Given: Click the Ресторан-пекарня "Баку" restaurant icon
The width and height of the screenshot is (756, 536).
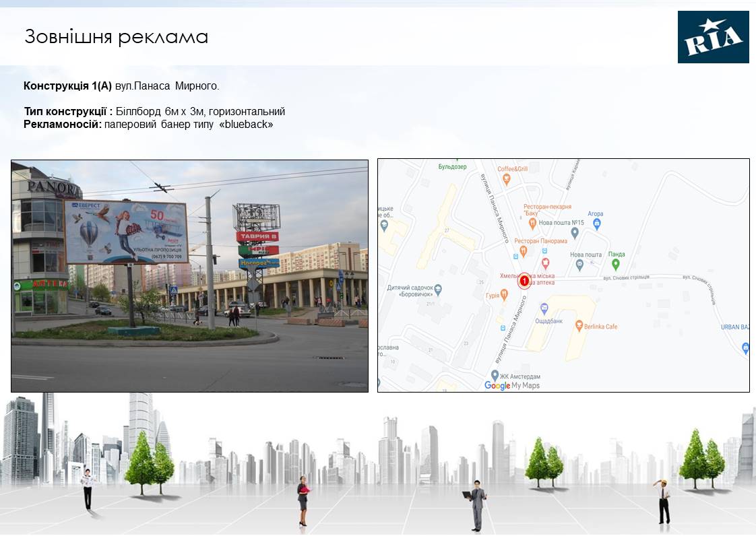Looking at the screenshot, I should (x=532, y=224).
